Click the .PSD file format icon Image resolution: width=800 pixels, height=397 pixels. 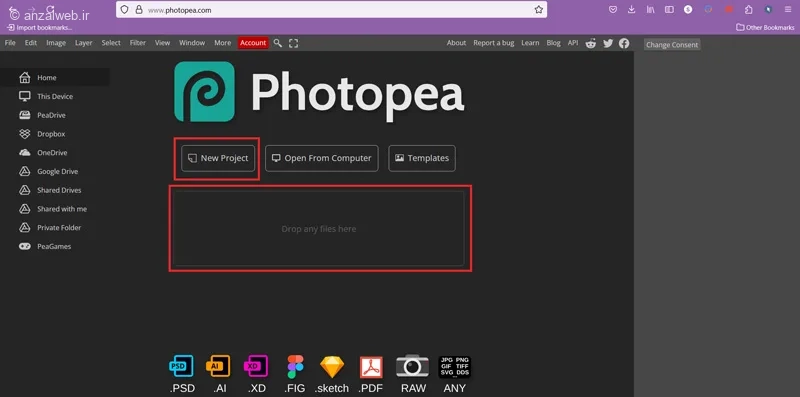coord(182,367)
